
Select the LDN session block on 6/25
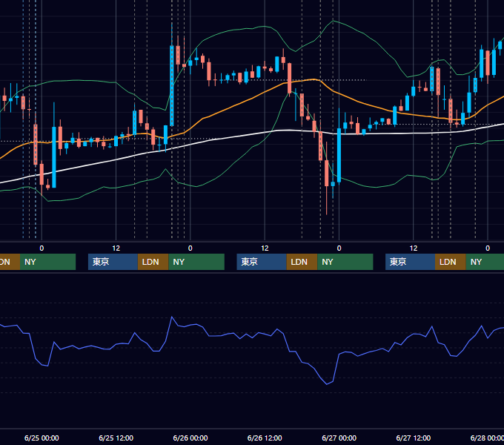153,262
